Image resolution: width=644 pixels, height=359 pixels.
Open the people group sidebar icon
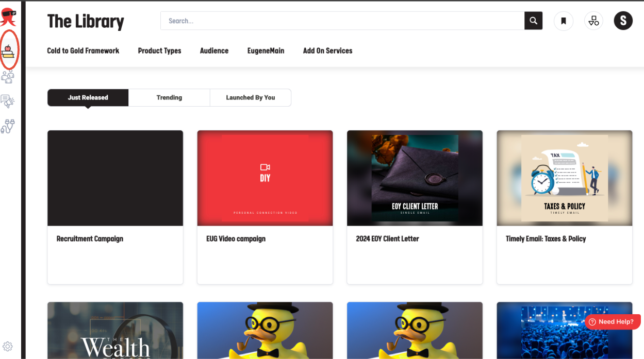click(8, 77)
